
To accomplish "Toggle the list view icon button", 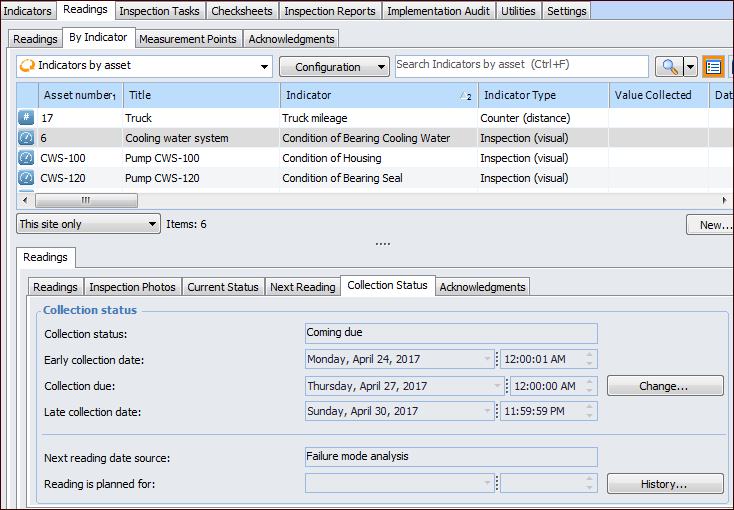I will pos(713,67).
